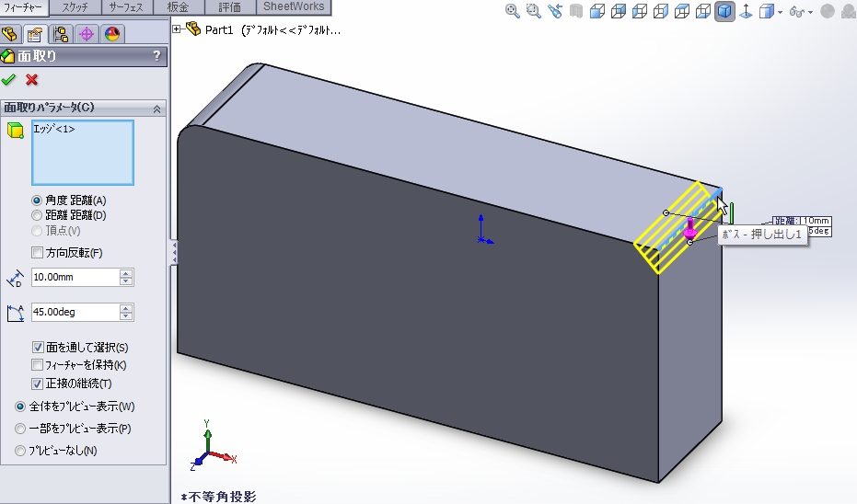Screen dimensions: 857x504
Task: Cancel chamfer with the red X
Action: (31, 80)
